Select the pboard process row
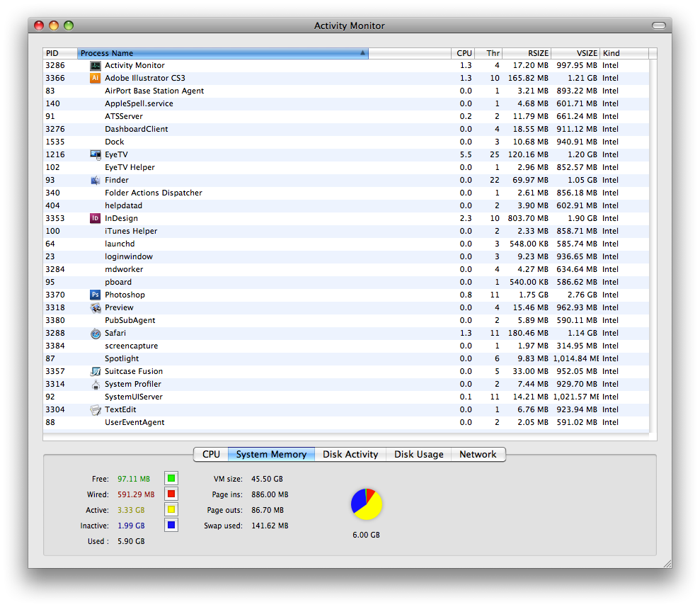 pyautogui.click(x=346, y=283)
